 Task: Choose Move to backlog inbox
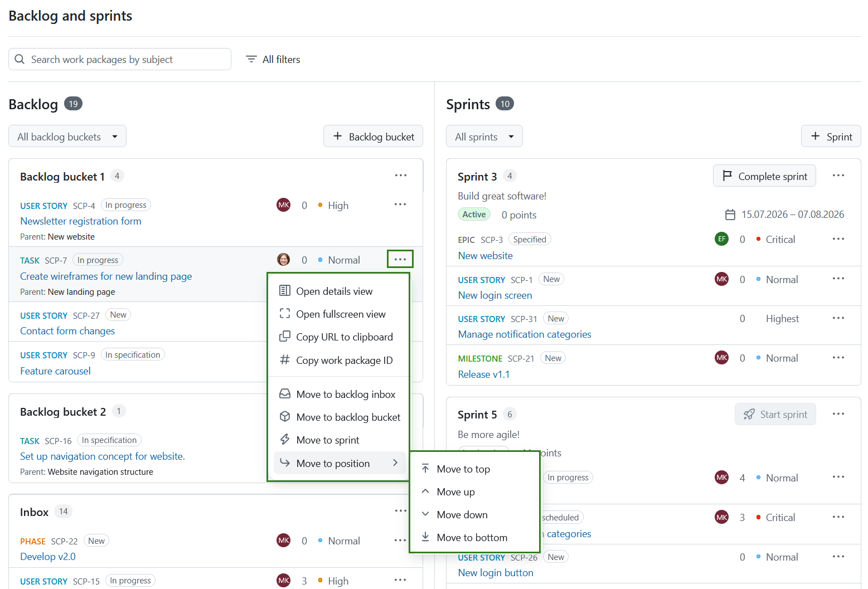point(339,394)
